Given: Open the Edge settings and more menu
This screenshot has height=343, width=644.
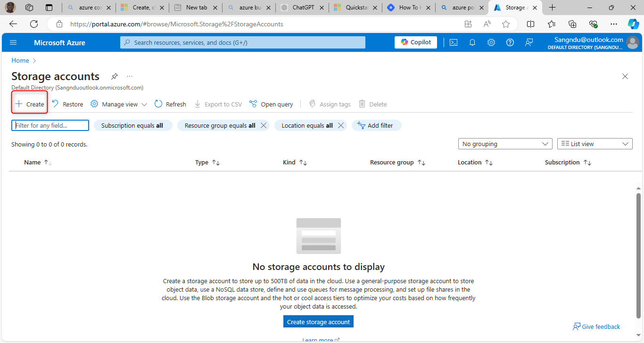Looking at the screenshot, I should [614, 24].
